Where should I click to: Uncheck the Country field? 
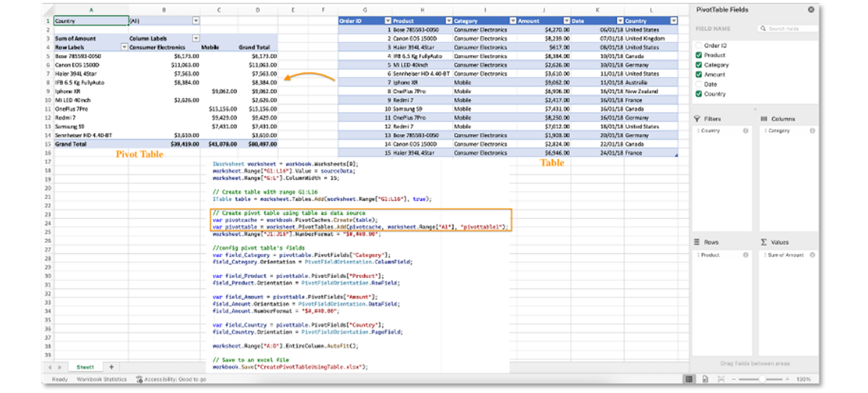click(x=698, y=94)
